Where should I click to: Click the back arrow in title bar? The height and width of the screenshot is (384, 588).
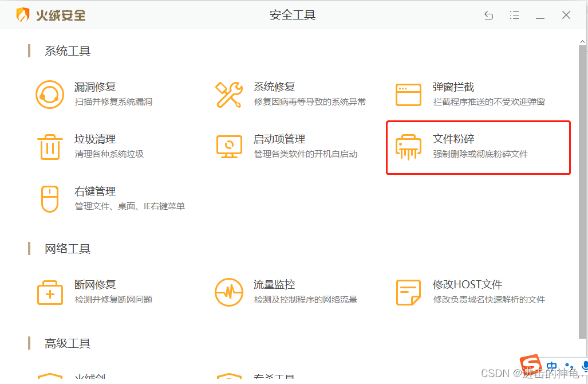pos(488,15)
